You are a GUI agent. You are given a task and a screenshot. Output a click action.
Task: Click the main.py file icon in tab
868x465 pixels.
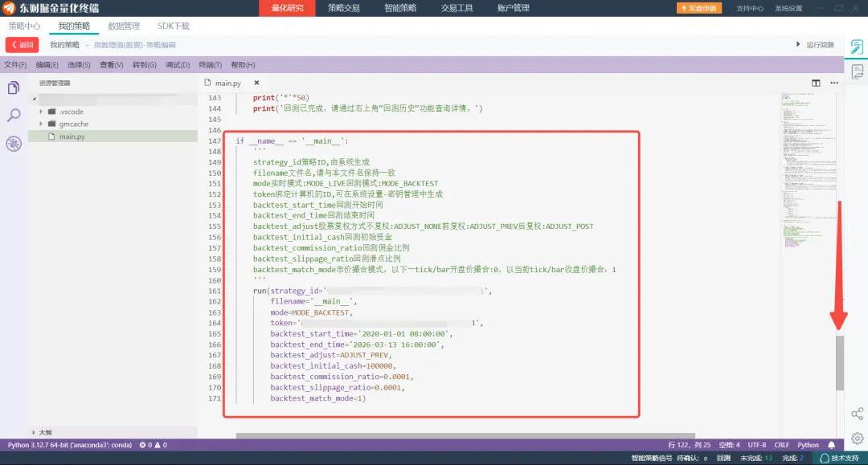(x=207, y=83)
